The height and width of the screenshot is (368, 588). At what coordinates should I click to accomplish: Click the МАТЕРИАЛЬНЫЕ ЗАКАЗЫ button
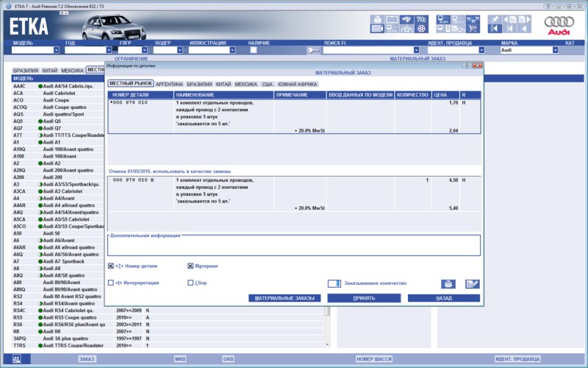pos(284,298)
